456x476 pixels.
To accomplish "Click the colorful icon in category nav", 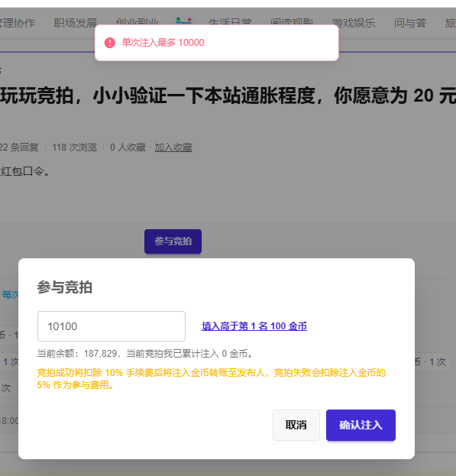I will (183, 21).
